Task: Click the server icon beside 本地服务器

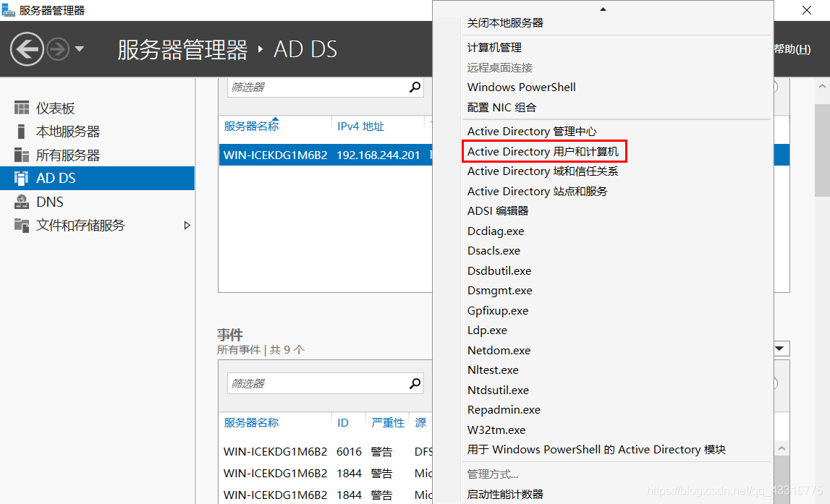Action: 21,131
